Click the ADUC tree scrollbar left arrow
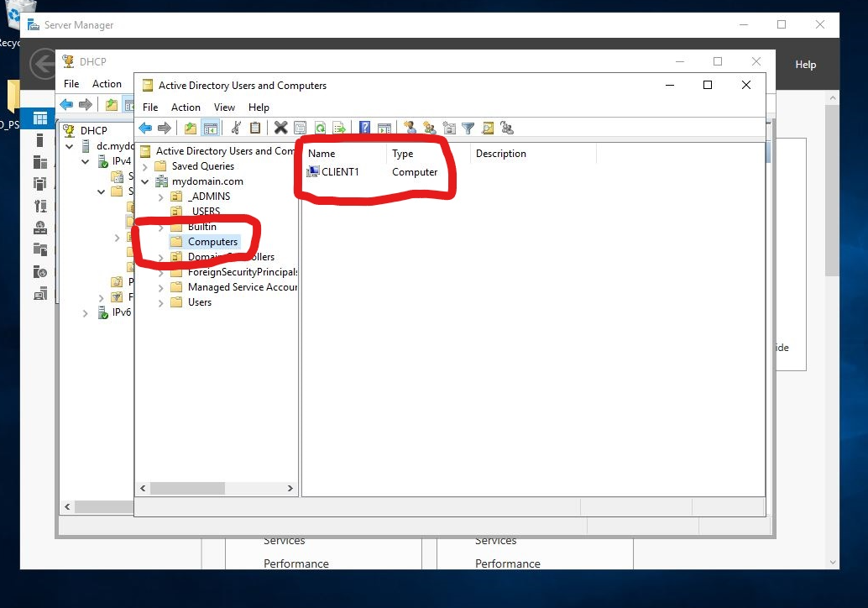Screen dimensions: 868x608 pyautogui.click(x=143, y=489)
